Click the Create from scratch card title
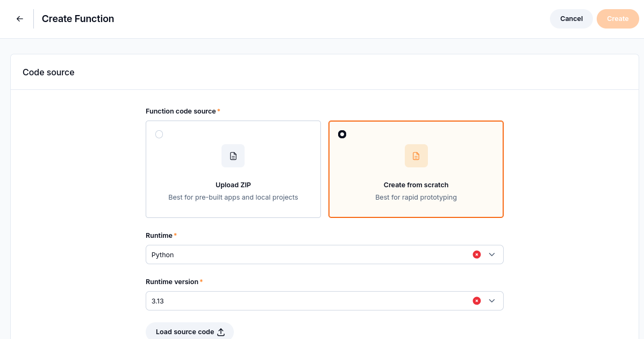Viewport: 644px width, 339px height. [x=416, y=185]
